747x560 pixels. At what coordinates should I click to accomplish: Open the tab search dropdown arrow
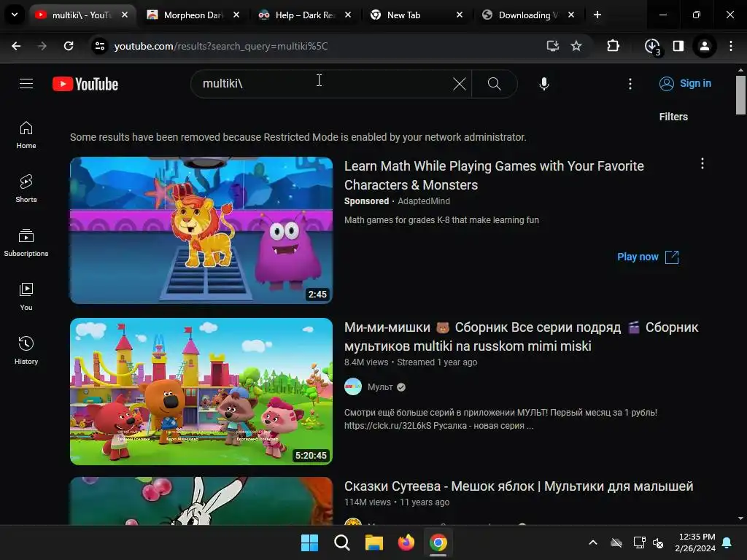(x=15, y=15)
